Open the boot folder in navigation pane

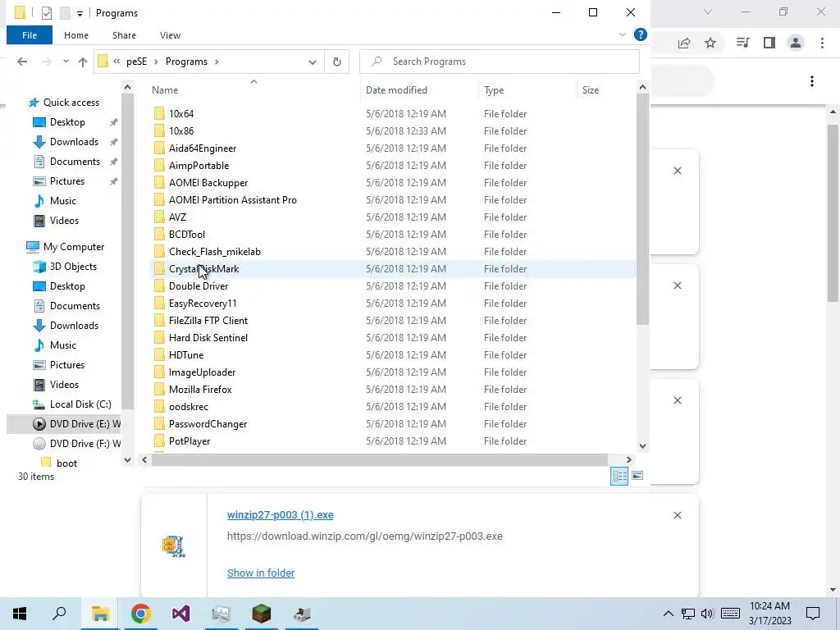click(66, 463)
